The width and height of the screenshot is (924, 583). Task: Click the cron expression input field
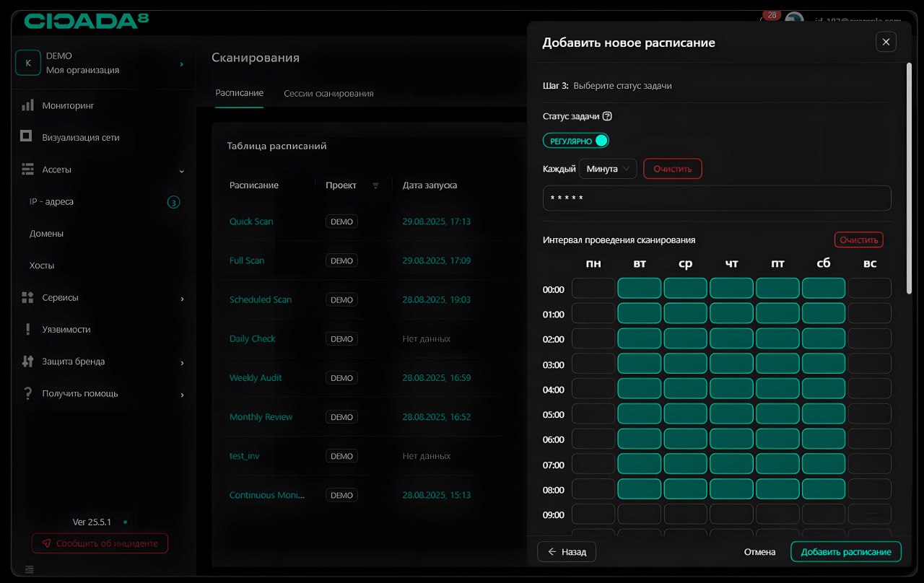[716, 198]
